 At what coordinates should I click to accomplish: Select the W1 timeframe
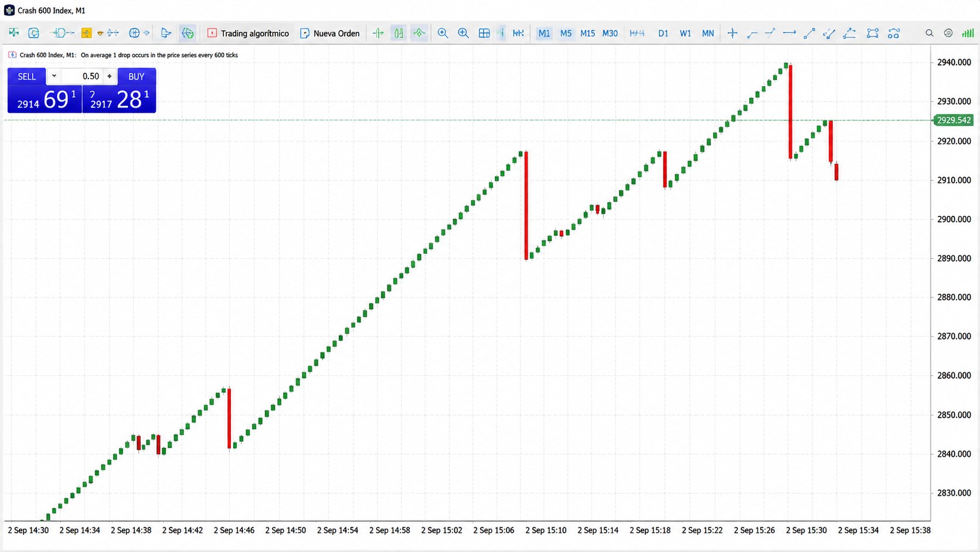685,33
